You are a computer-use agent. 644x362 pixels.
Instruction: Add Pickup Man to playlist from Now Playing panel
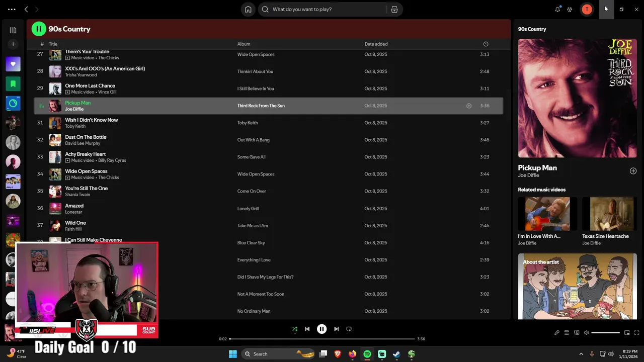(633, 171)
